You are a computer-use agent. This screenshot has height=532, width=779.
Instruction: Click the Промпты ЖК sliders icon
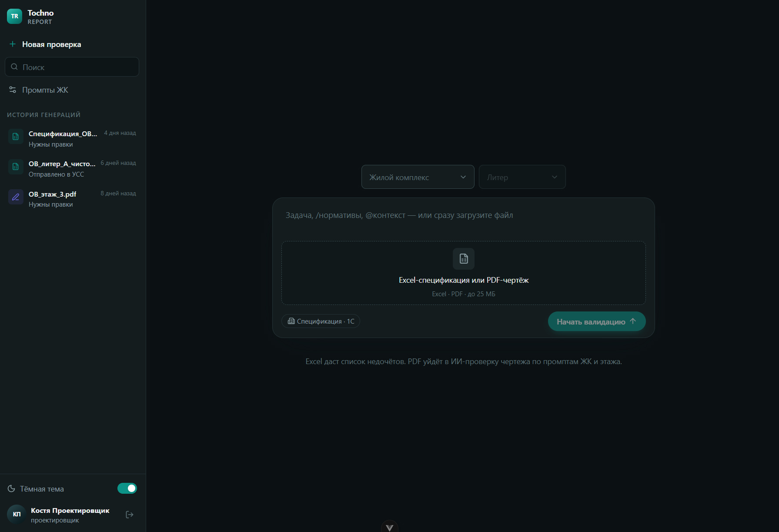click(x=13, y=90)
